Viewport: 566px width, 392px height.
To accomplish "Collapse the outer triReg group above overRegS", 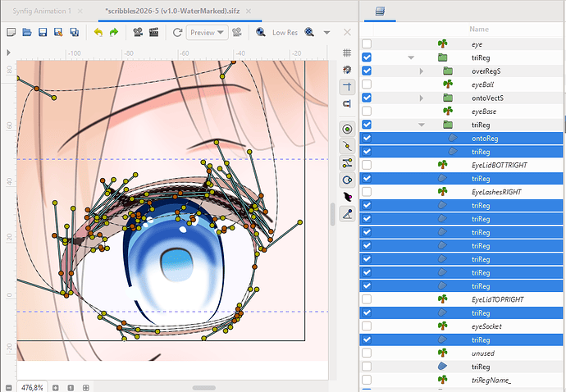I will [411, 57].
